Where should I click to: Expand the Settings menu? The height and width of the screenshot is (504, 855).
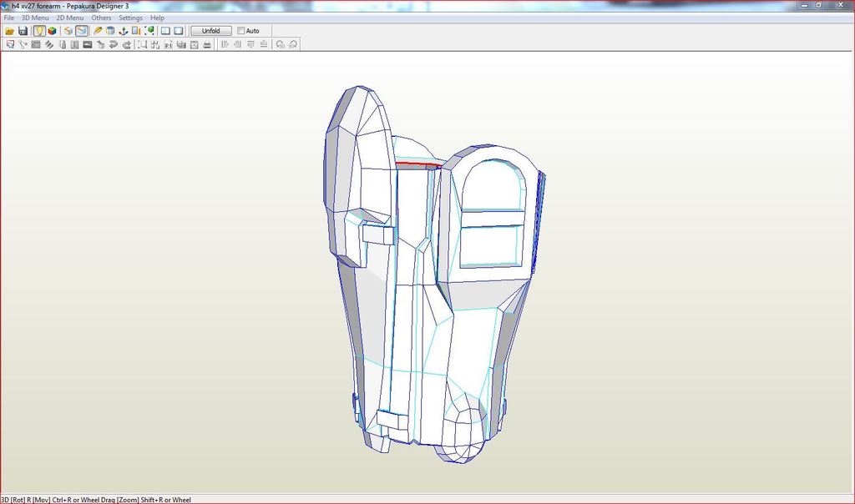tap(130, 18)
